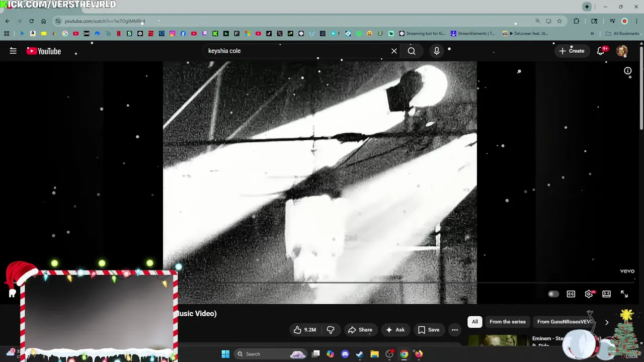
Task: Toggle closed captions (CC) on the video
Action: coord(571,294)
